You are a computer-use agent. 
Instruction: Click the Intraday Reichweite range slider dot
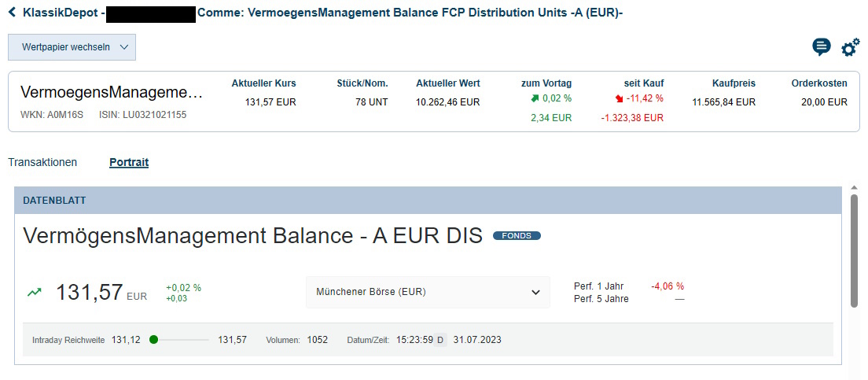tap(153, 340)
